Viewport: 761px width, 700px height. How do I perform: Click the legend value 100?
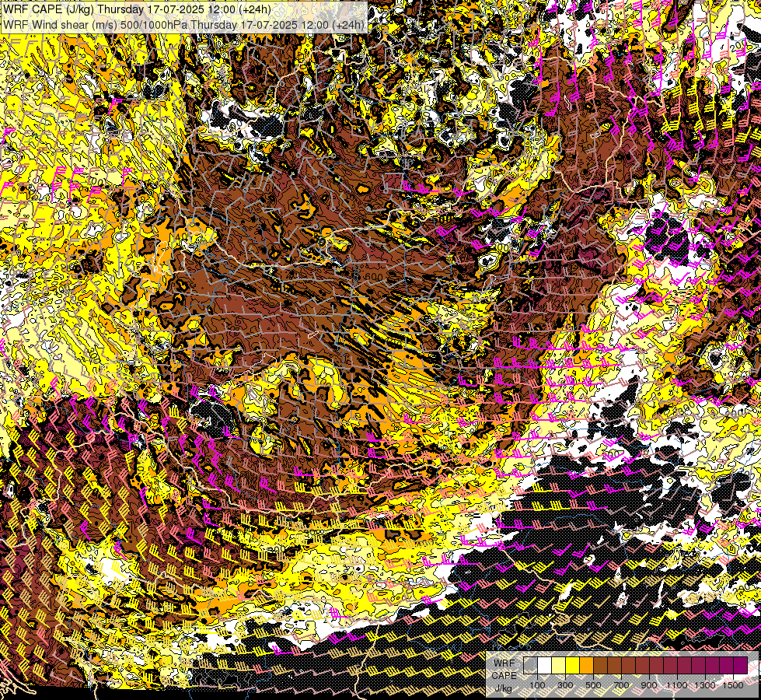(537, 685)
